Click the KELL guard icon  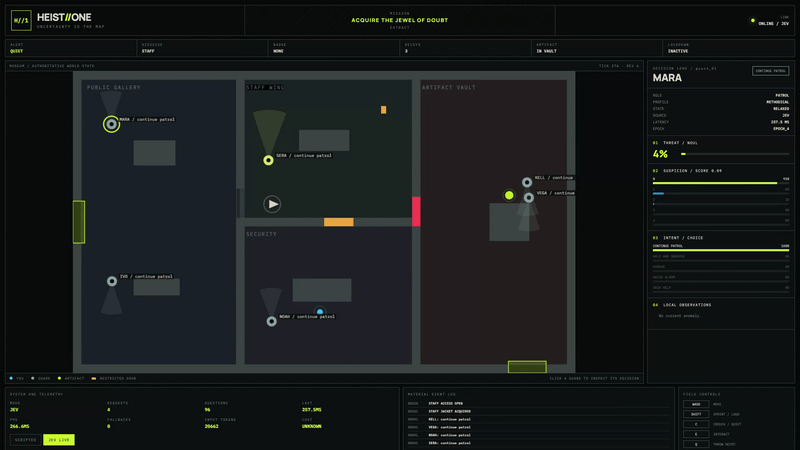click(x=527, y=182)
